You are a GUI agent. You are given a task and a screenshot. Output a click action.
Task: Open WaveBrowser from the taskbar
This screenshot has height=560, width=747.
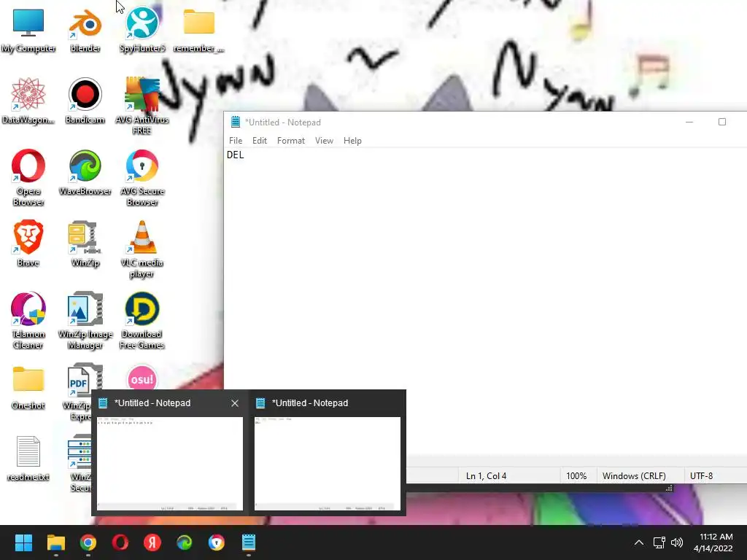pyautogui.click(x=185, y=542)
